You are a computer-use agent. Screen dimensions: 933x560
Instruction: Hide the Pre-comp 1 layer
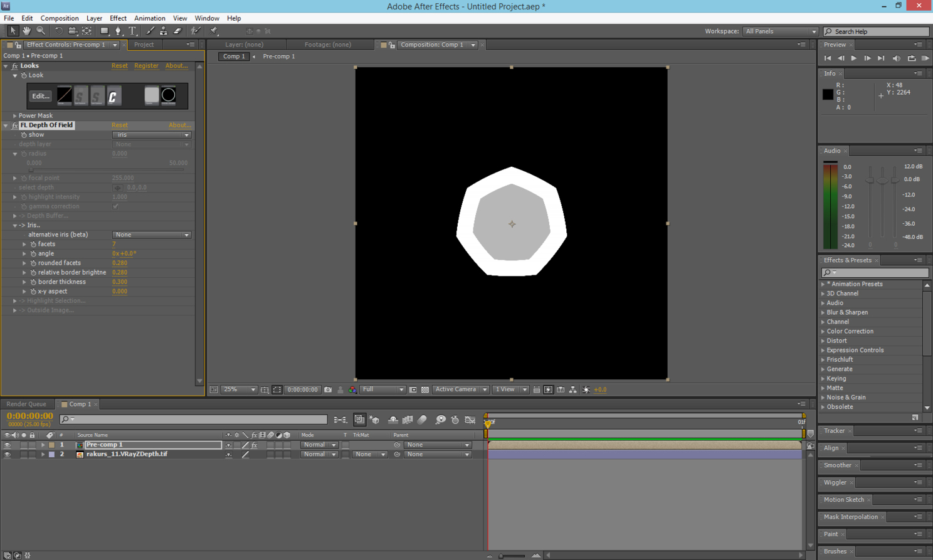(x=7, y=445)
